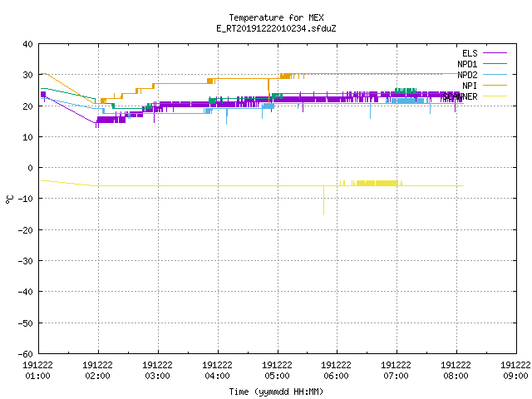Click the y-axis label -10
The width and height of the screenshot is (532, 399).
point(26,199)
